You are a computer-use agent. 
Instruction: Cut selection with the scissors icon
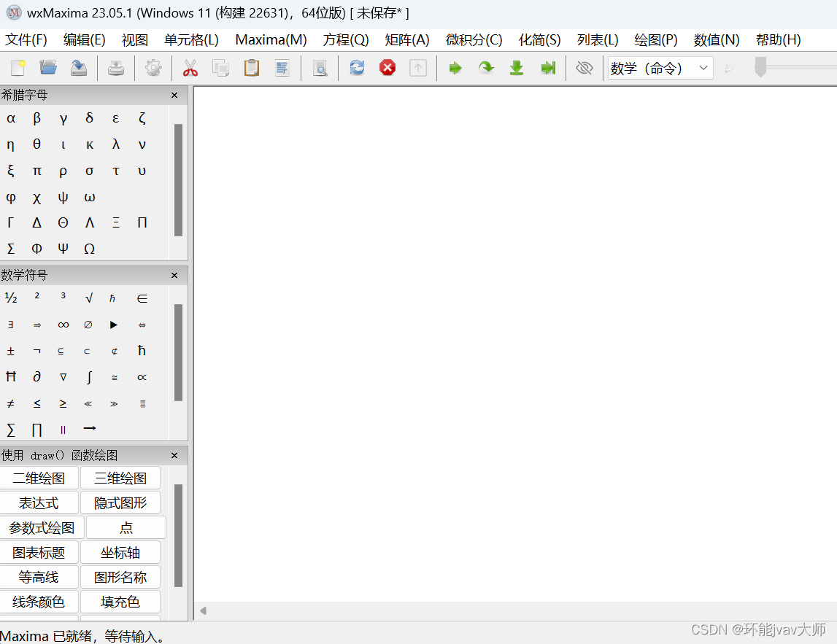[x=190, y=68]
